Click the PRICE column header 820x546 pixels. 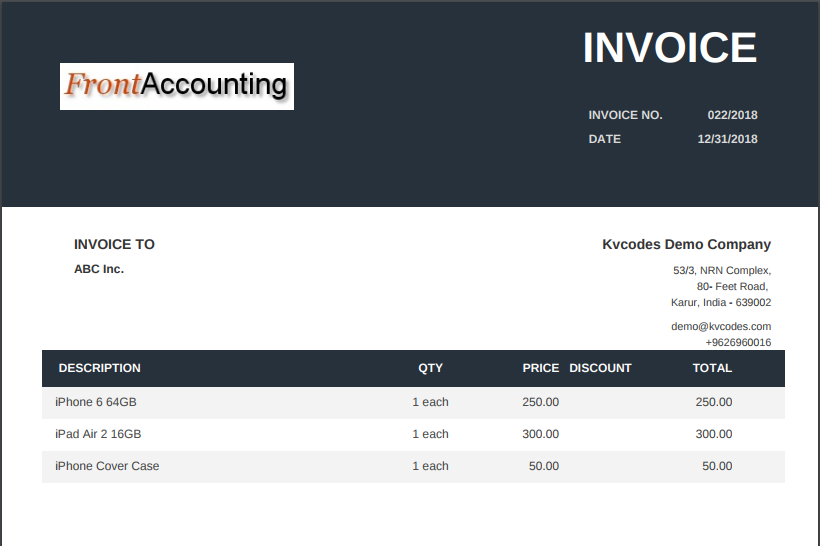[x=541, y=368]
